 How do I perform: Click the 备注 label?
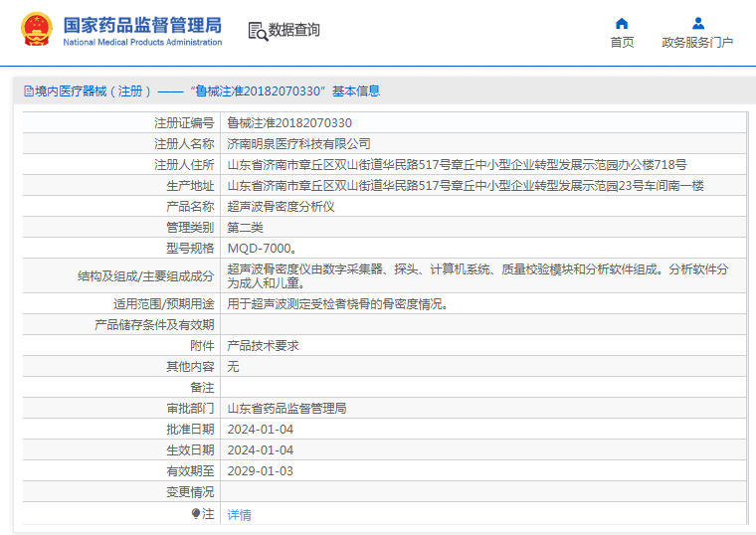202,388
